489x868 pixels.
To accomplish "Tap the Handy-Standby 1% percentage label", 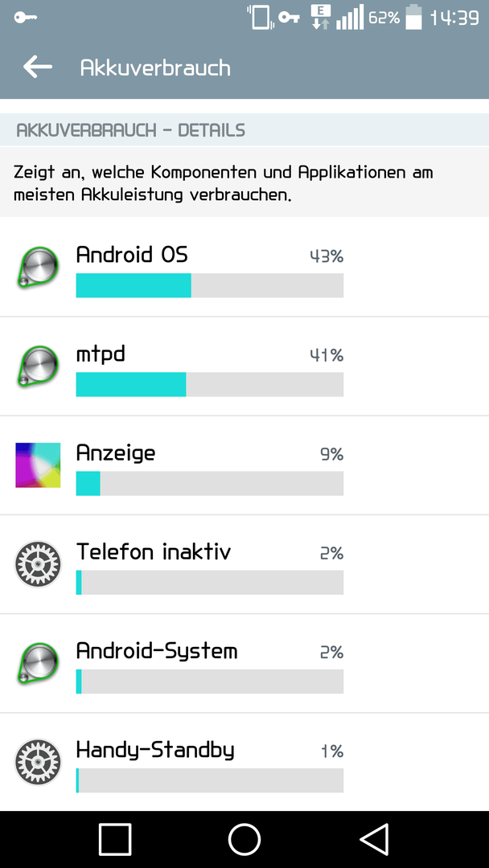I will point(332,751).
